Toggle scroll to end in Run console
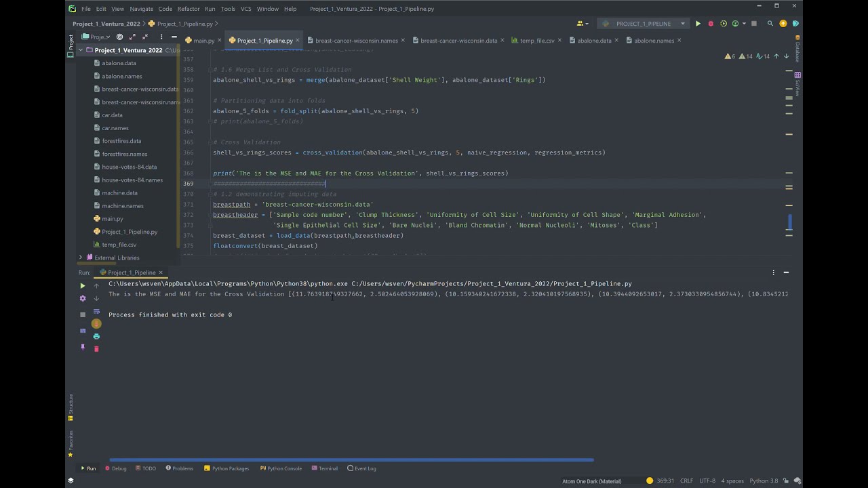The width and height of the screenshot is (868, 488). (96, 324)
